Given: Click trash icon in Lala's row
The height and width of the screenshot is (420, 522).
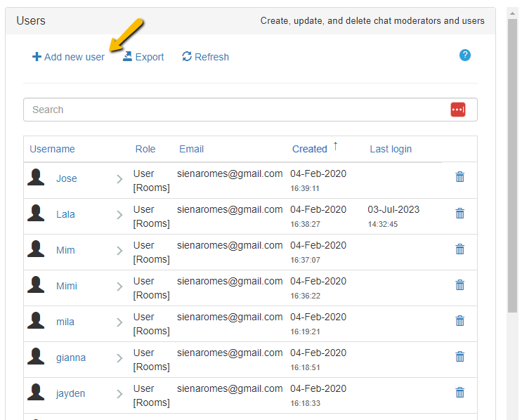Looking at the screenshot, I should click(460, 213).
